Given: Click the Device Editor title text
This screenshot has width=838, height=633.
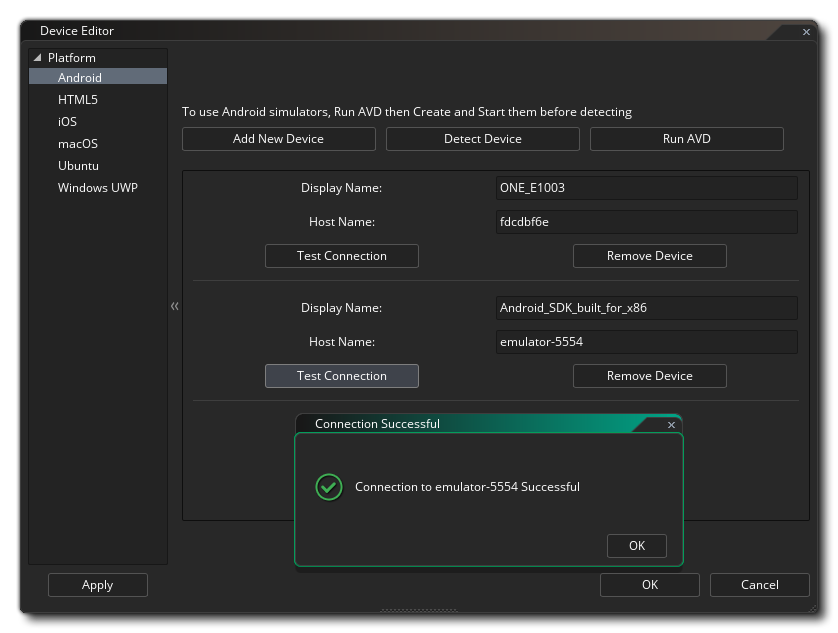Looking at the screenshot, I should (x=77, y=31).
